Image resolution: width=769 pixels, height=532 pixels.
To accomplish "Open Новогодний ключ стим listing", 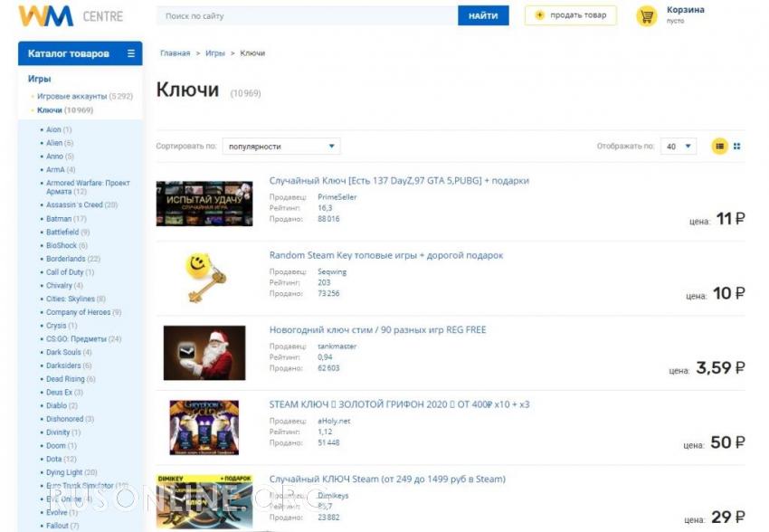I will pyautogui.click(x=377, y=329).
